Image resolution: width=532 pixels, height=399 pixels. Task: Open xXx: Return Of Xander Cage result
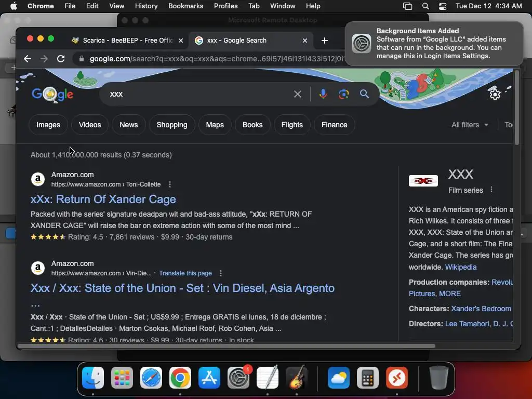[103, 199]
